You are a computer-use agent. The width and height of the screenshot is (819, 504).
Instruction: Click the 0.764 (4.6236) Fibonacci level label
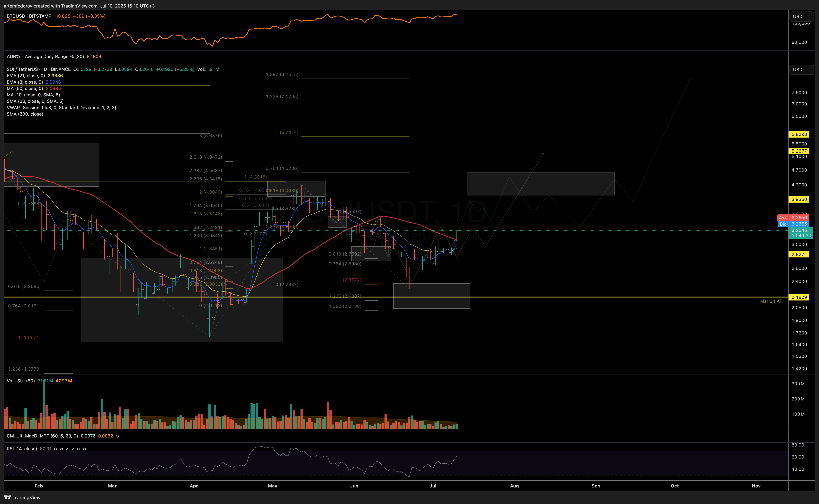tap(282, 168)
